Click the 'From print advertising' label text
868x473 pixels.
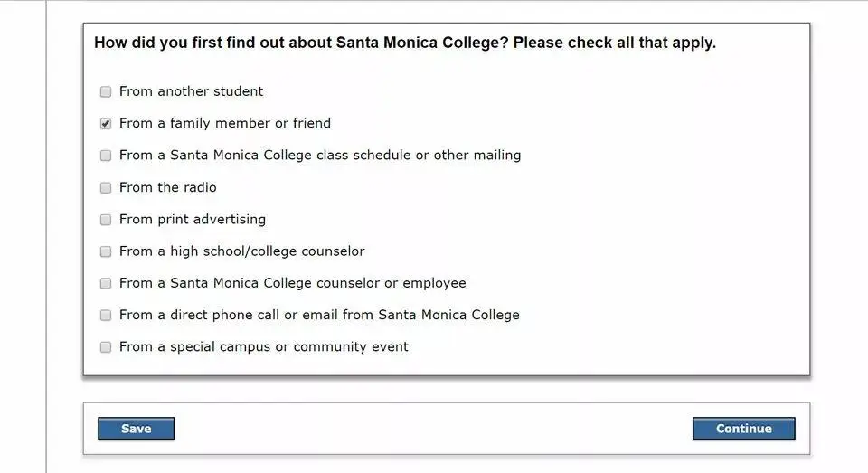192,220
